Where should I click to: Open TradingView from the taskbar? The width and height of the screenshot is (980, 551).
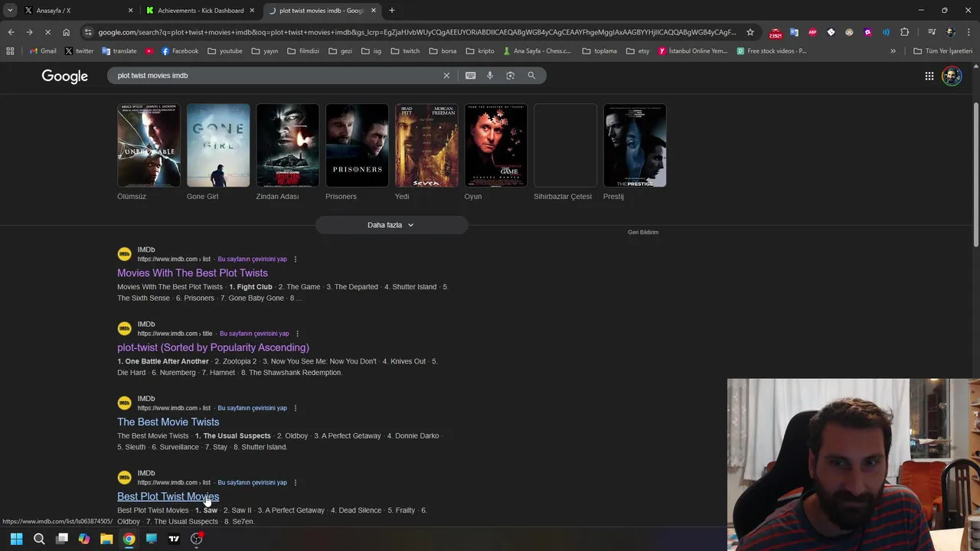point(174,539)
